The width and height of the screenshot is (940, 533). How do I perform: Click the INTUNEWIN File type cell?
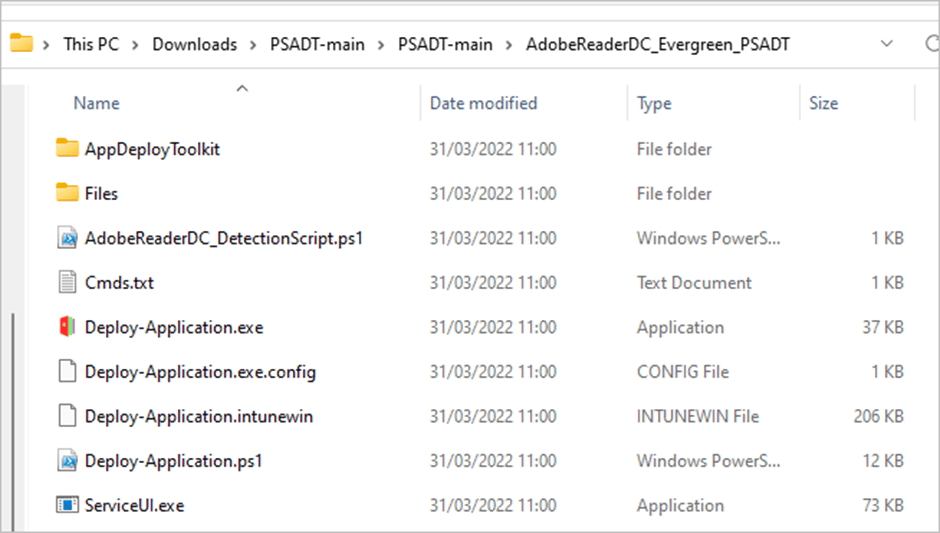[x=698, y=416]
